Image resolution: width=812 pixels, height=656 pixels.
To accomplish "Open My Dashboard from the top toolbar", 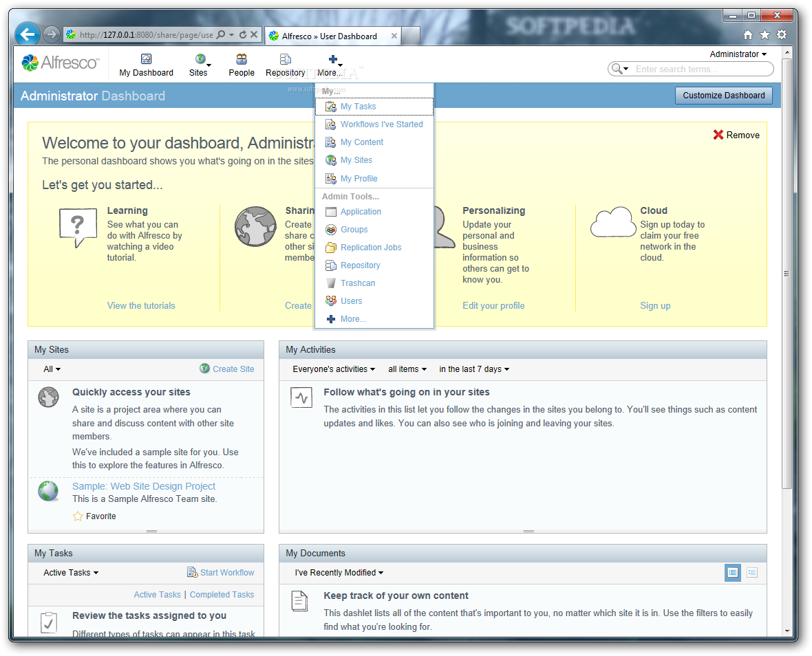I will pyautogui.click(x=146, y=65).
